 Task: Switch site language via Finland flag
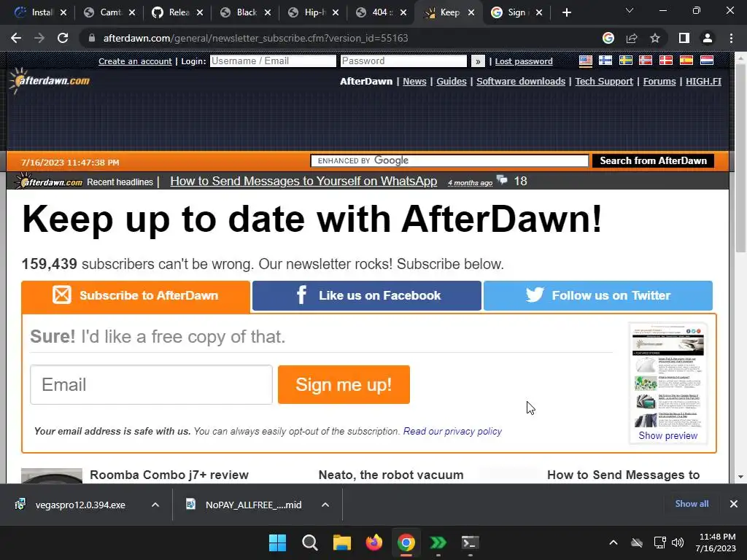(x=605, y=61)
